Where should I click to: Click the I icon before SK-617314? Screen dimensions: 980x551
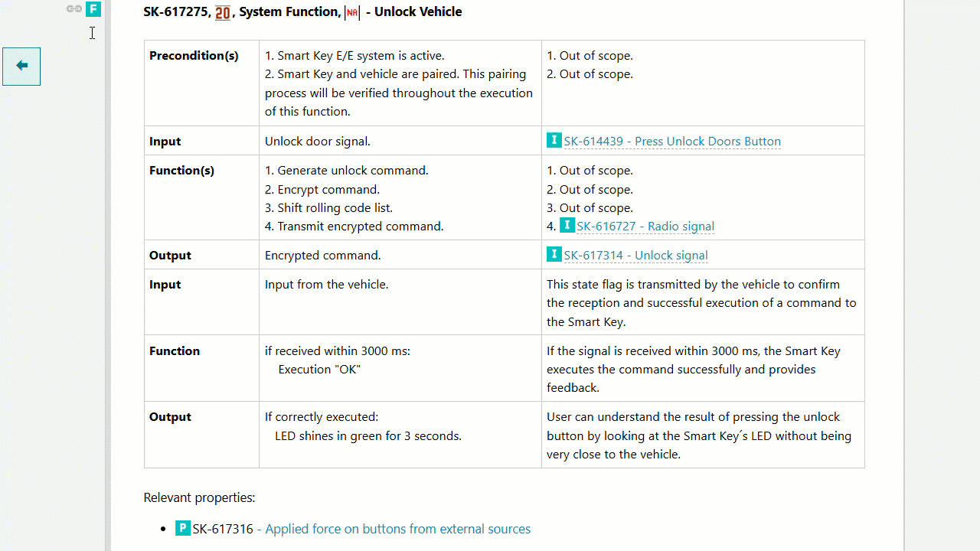point(554,255)
